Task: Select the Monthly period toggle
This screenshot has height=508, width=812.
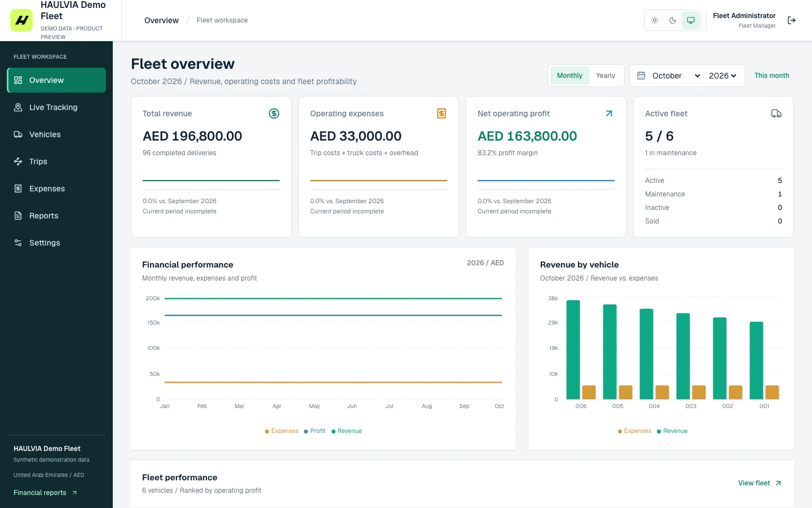Action: point(570,76)
